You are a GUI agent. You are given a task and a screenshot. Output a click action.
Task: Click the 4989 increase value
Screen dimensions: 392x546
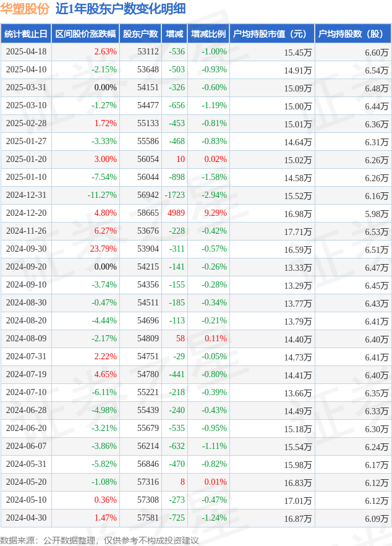[176, 213]
